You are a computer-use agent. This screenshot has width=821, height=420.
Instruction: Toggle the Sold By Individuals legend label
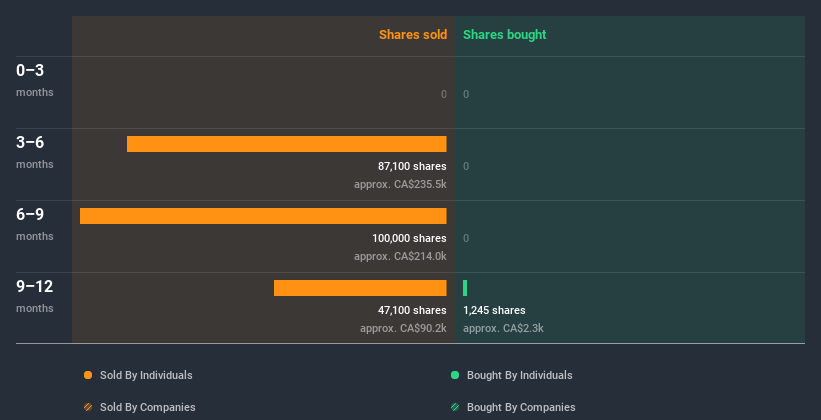[x=146, y=375]
